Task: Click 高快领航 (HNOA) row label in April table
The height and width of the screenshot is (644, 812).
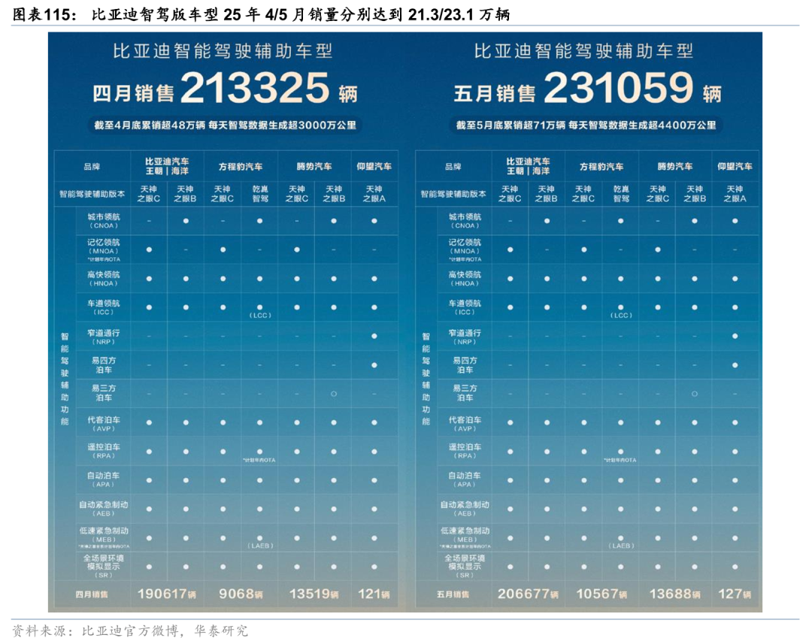Action: click(x=104, y=279)
